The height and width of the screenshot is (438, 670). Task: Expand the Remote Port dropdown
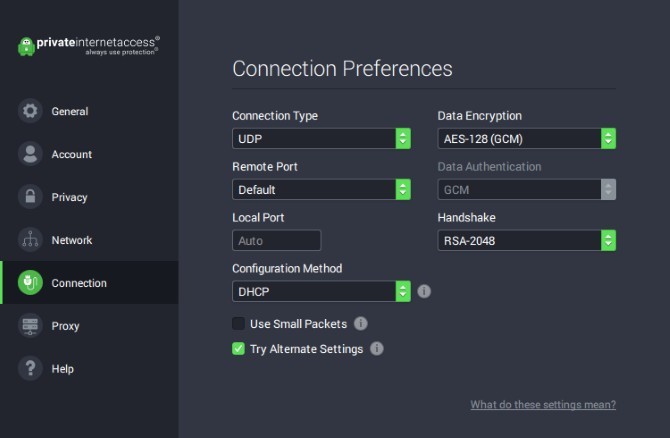pyautogui.click(x=321, y=189)
